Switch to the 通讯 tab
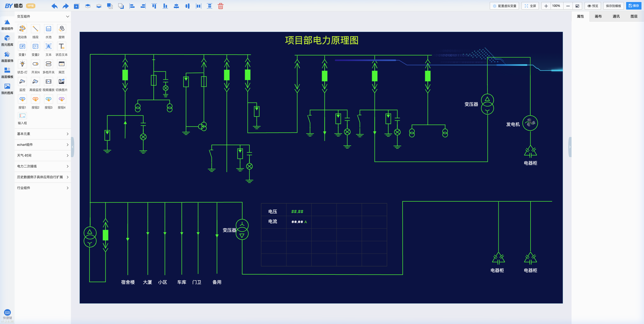The image size is (644, 324). [x=616, y=16]
